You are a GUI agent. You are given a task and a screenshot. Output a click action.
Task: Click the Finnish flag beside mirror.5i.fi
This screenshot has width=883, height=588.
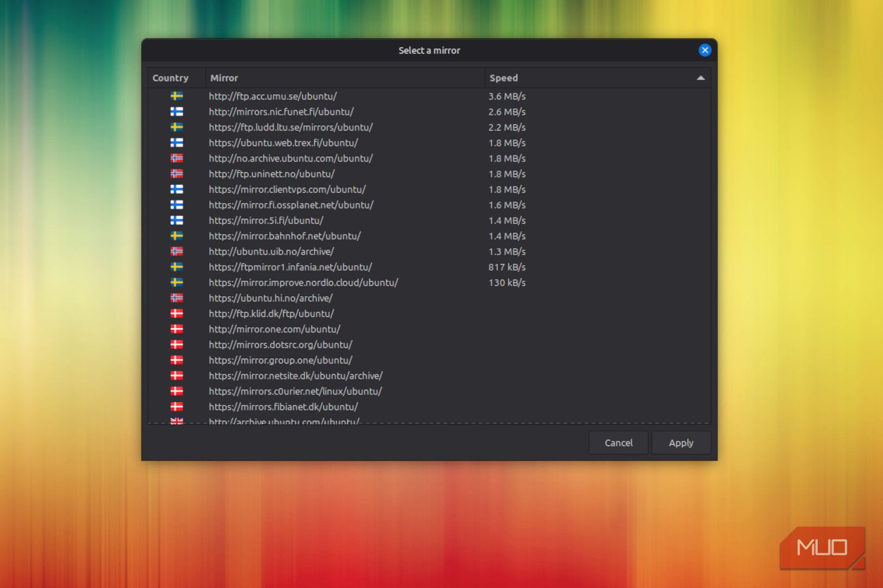tap(176, 220)
